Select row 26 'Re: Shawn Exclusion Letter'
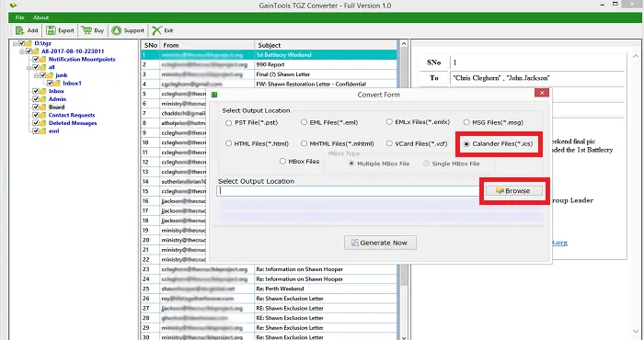644x340 pixels. pos(270,299)
